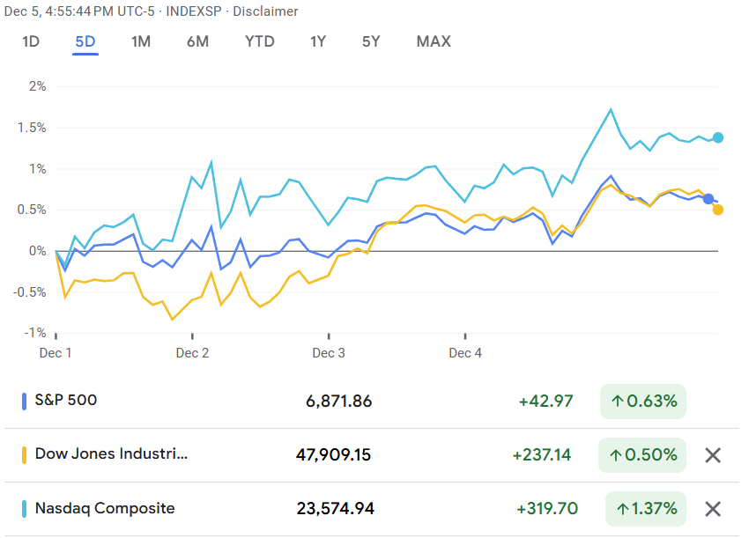Select the 1D time range tab
756x538 pixels.
pyautogui.click(x=31, y=41)
